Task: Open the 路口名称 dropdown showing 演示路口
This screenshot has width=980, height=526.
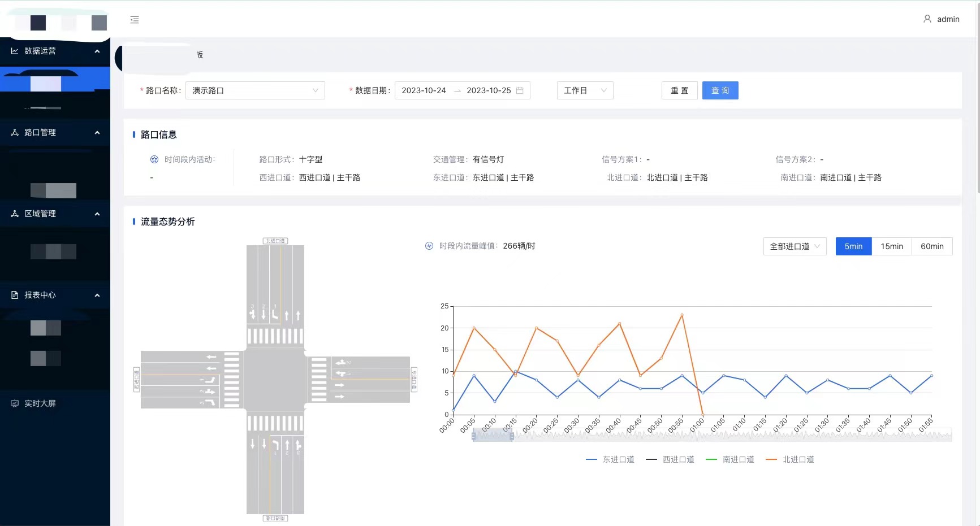Action: click(255, 90)
